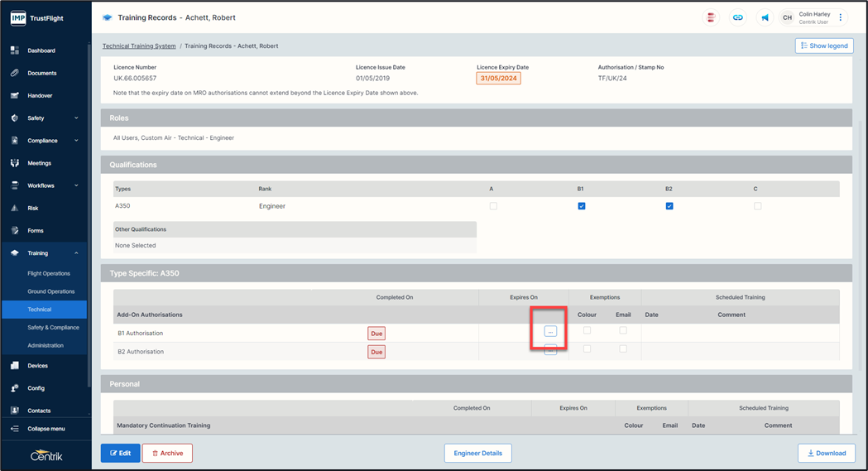Click the Engineer Details button
Viewport: 868px width, 471px height.
tap(477, 453)
